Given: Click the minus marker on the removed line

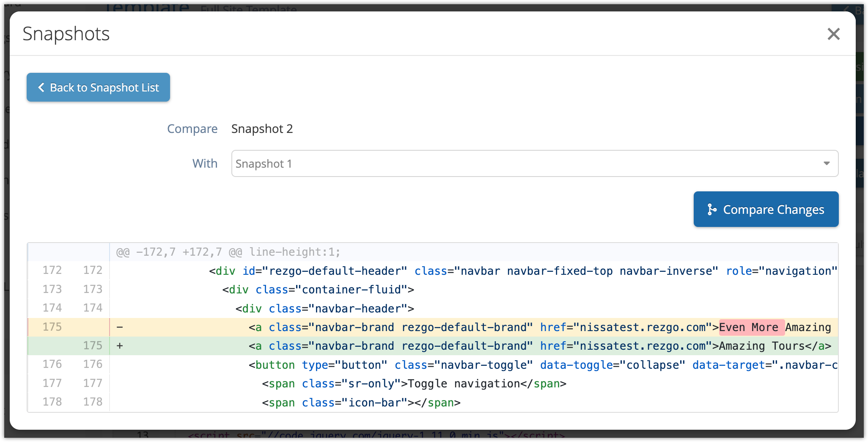Looking at the screenshot, I should pyautogui.click(x=120, y=327).
